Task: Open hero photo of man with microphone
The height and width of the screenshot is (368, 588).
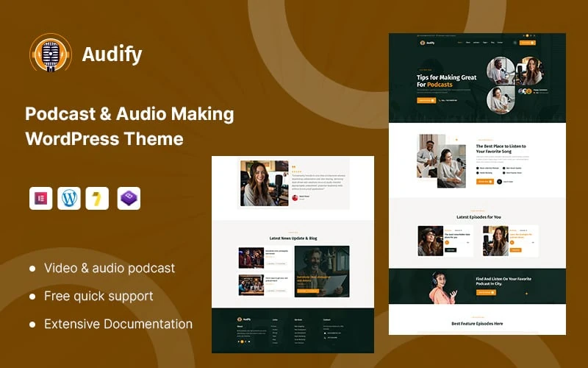Action: tap(501, 71)
